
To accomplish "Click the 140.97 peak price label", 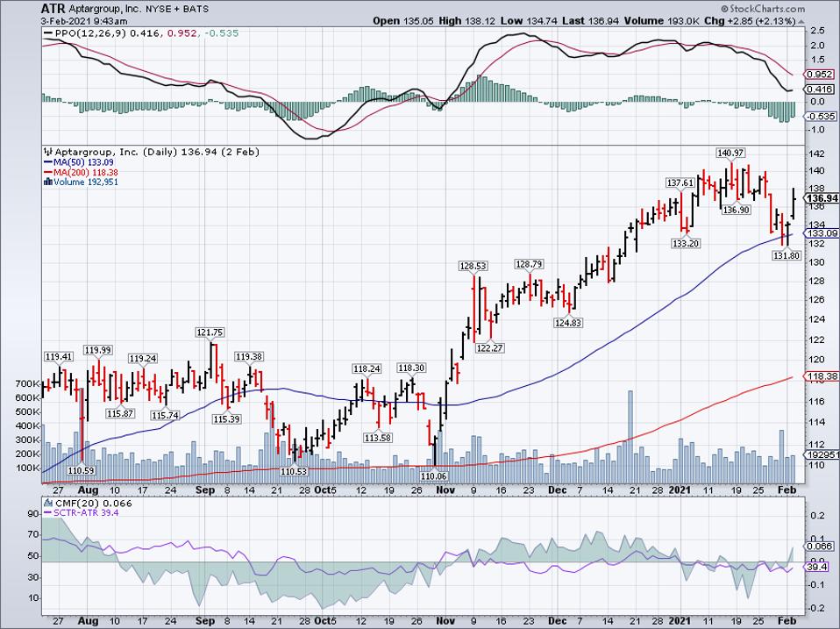I will tap(730, 154).
